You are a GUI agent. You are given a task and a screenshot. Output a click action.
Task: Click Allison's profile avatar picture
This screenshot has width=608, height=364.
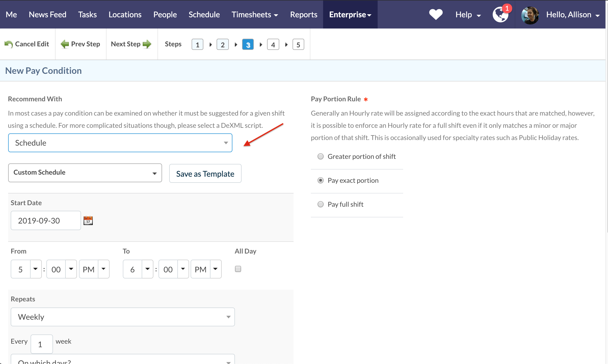point(530,15)
